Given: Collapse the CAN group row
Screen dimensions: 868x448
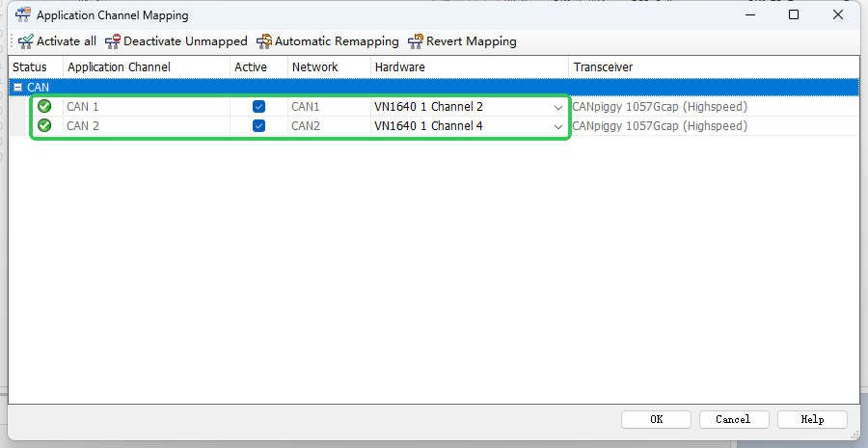Looking at the screenshot, I should pyautogui.click(x=17, y=88).
